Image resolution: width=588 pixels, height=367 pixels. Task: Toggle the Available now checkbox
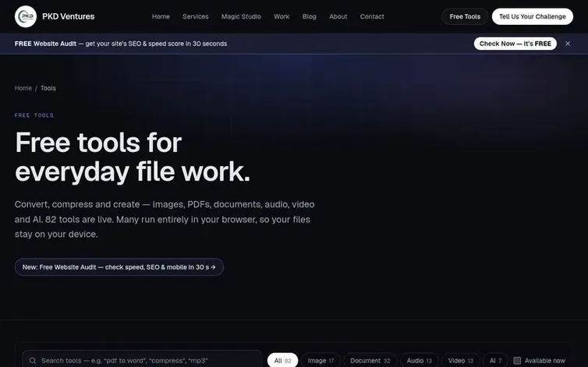click(517, 361)
